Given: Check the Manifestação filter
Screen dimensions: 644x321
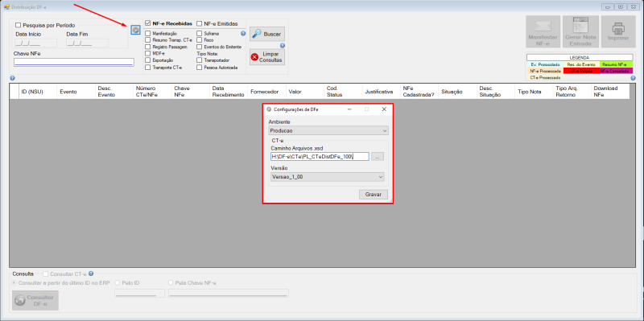Looking at the screenshot, I should (x=148, y=34).
